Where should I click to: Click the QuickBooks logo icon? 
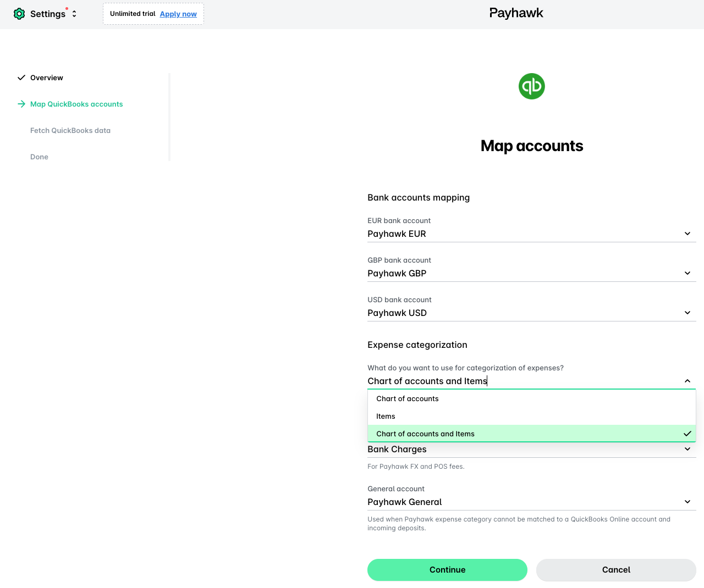point(531,86)
